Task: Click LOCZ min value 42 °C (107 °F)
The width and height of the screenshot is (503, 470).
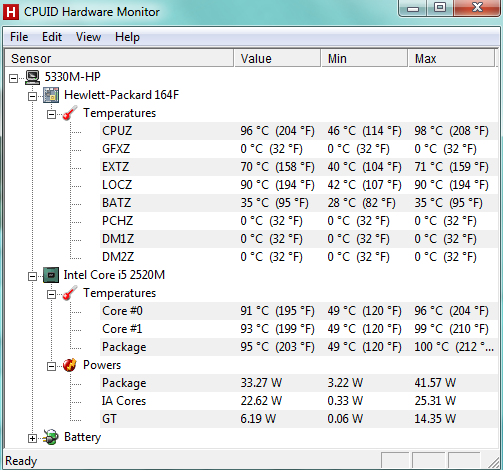Action: click(364, 185)
